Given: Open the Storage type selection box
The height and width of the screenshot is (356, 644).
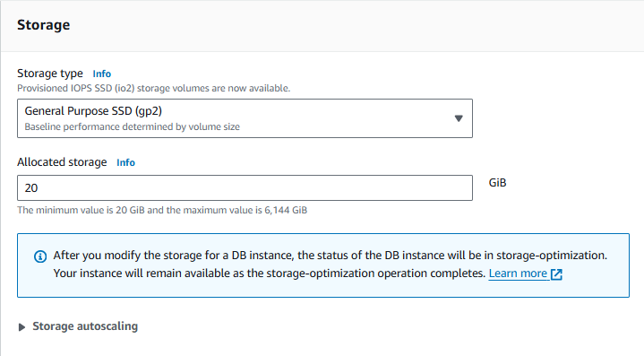Looking at the screenshot, I should (245, 118).
